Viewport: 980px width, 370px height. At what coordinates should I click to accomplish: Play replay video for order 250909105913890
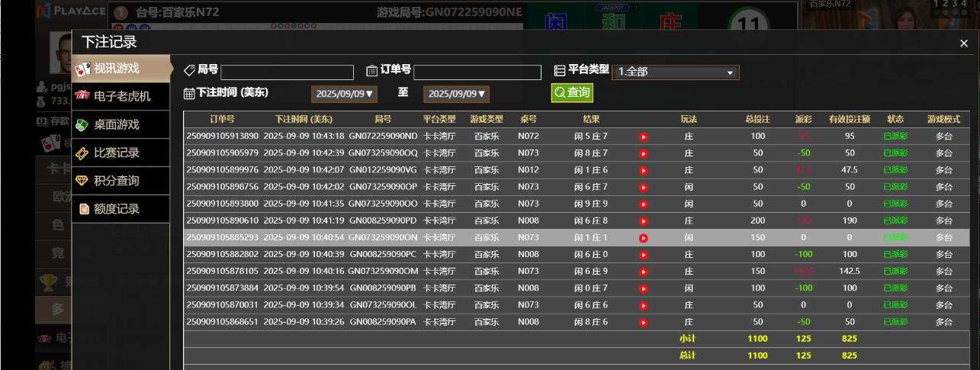tap(643, 137)
